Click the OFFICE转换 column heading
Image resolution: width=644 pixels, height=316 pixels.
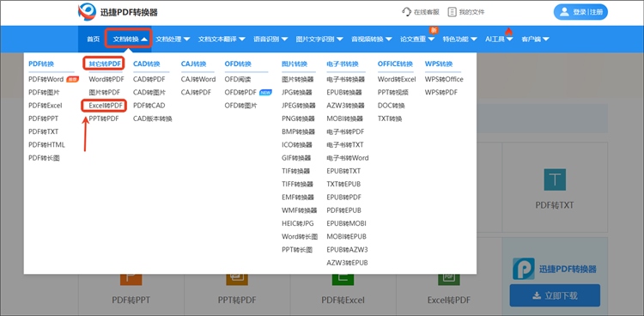(x=395, y=64)
